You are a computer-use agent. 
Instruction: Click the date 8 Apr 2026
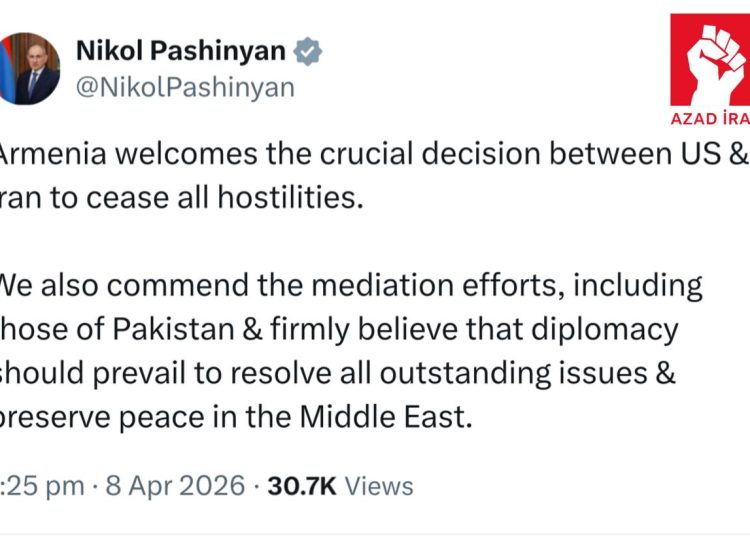[177, 486]
